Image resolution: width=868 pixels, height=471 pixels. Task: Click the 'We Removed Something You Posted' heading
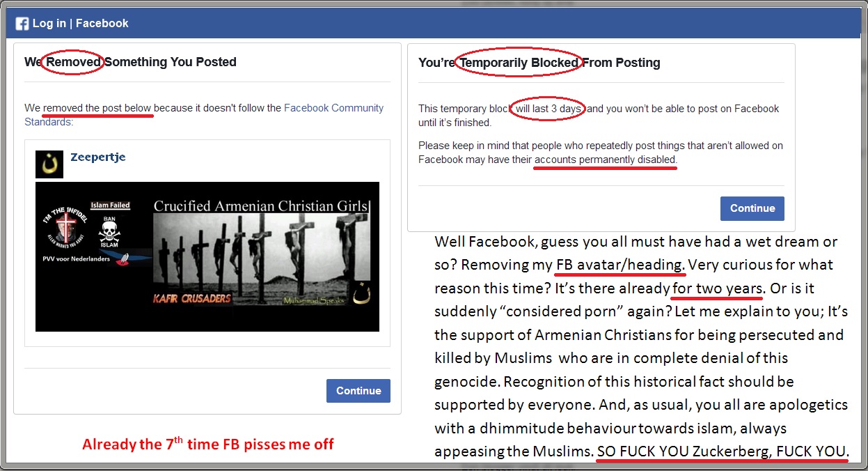pos(130,62)
